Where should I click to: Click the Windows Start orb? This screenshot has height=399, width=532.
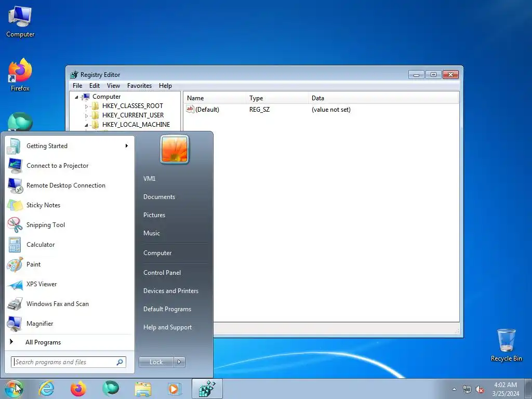[14, 389]
